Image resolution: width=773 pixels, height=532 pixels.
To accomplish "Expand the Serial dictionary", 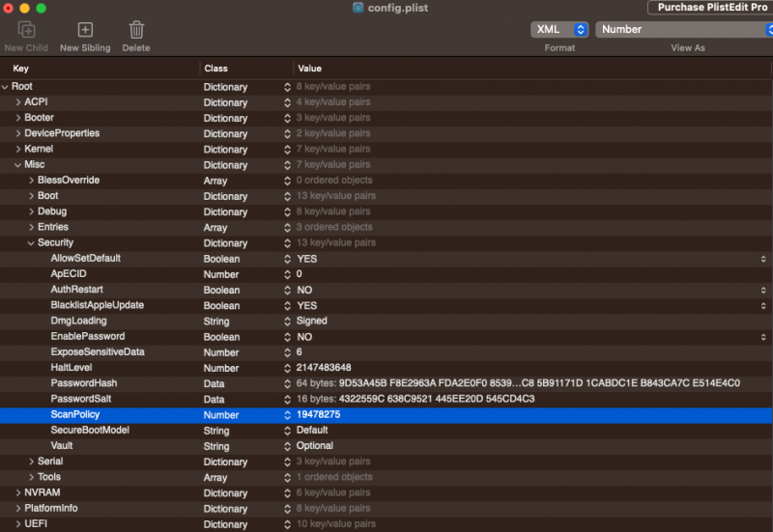I will 32,462.
